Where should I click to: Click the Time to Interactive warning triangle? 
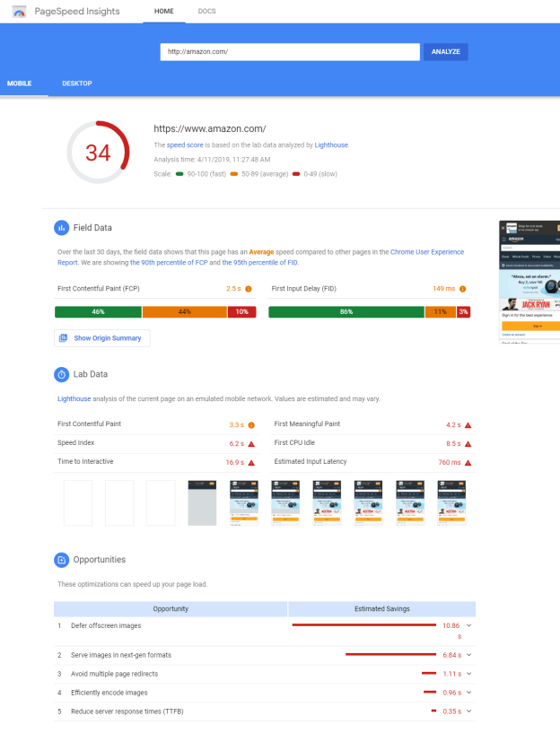(251, 462)
